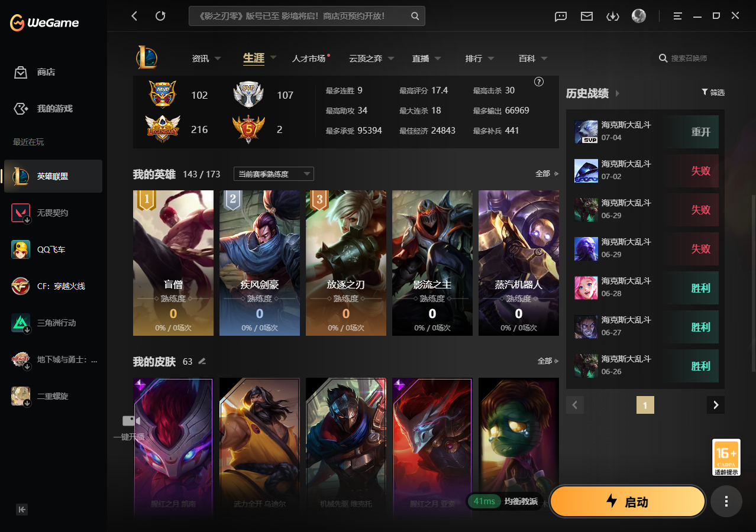756x532 pixels.
Task: Select match history page 1
Action: [x=645, y=405]
